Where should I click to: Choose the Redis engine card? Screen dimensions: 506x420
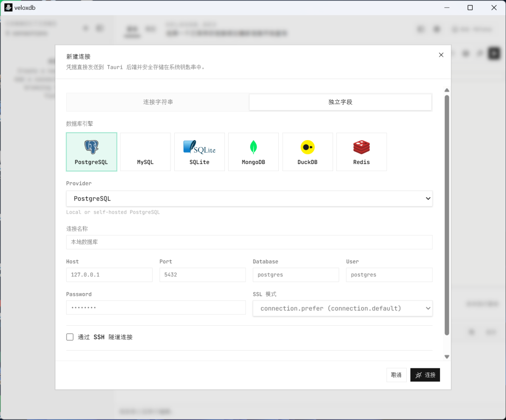361,152
